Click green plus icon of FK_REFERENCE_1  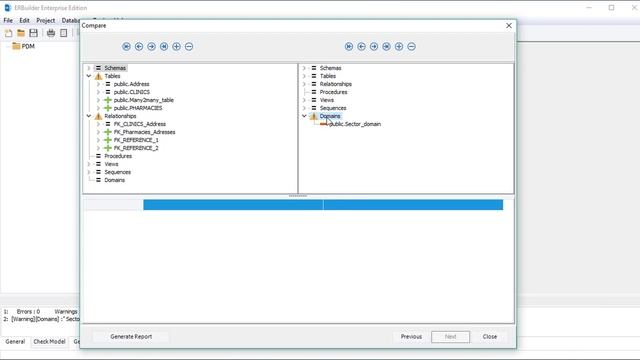tap(108, 140)
